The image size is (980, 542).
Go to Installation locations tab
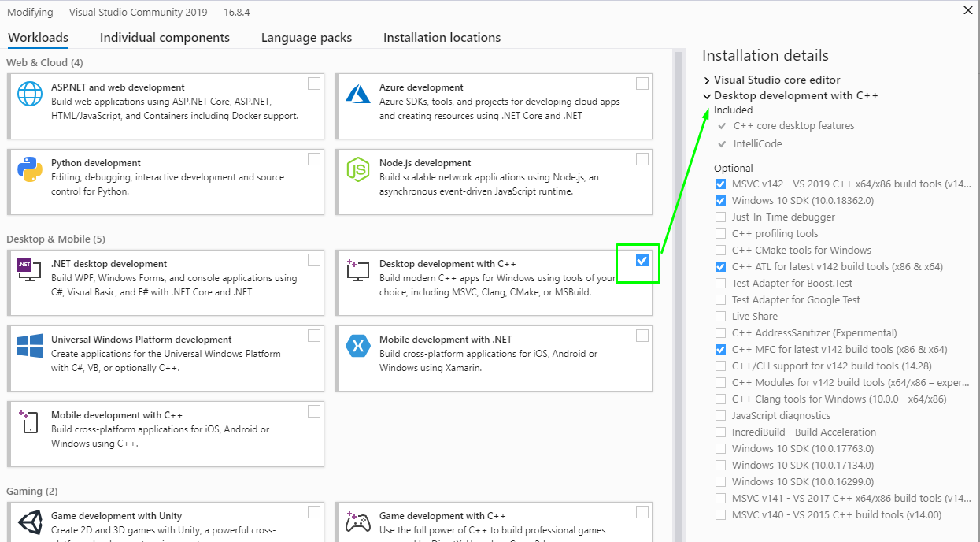point(442,38)
